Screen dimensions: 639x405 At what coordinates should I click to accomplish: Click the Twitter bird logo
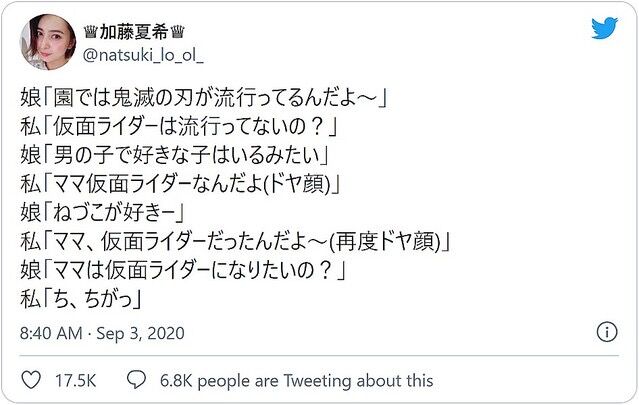(x=604, y=29)
